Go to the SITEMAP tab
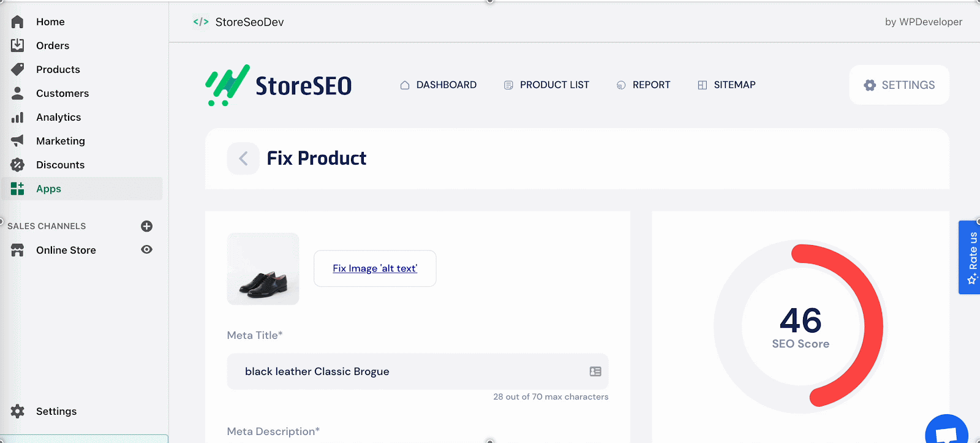The height and width of the screenshot is (443, 980). [726, 85]
